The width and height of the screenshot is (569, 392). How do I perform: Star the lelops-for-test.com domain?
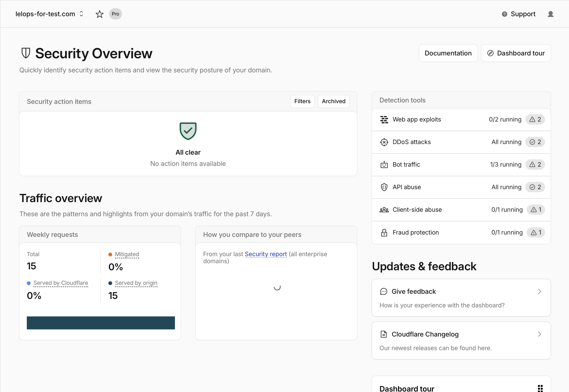(99, 14)
